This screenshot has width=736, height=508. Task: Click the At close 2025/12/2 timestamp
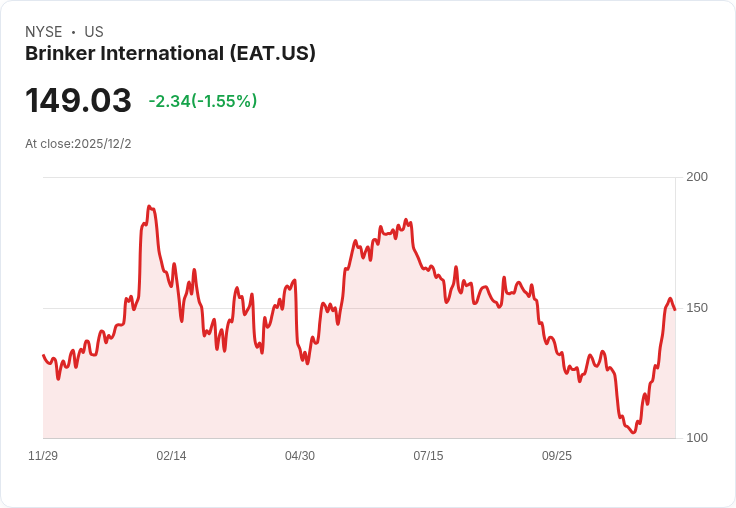[x=78, y=144]
